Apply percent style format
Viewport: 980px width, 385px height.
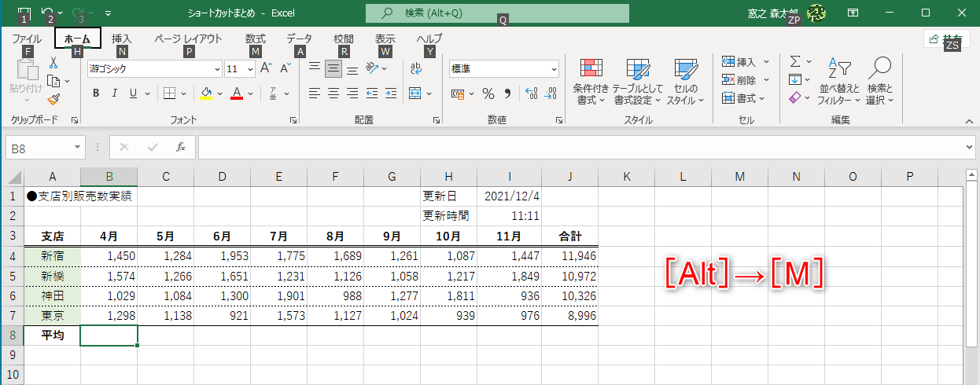click(488, 93)
